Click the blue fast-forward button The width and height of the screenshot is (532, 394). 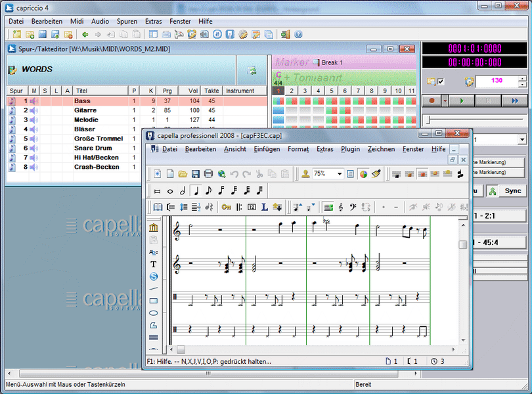point(515,100)
